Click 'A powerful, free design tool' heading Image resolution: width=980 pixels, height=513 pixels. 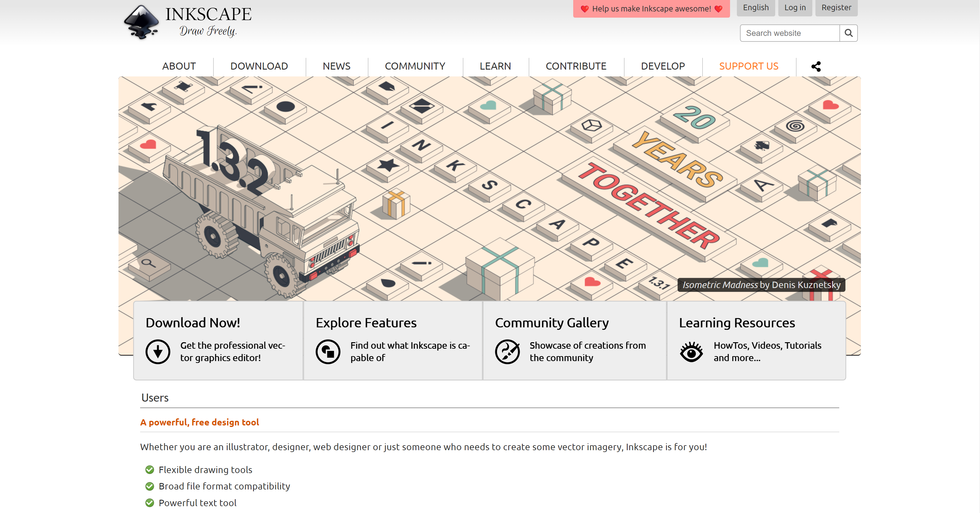[199, 422]
